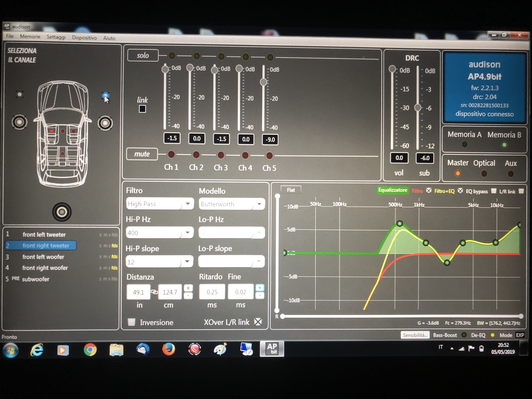The width and height of the screenshot is (532, 399).
Task: Enable the EQ L/R link checkbox
Action: coord(521,191)
